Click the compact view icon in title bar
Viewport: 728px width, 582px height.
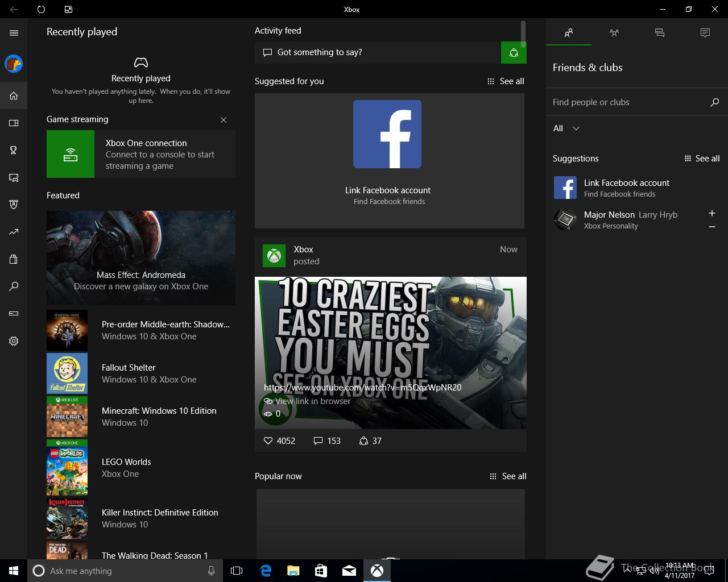click(68, 9)
